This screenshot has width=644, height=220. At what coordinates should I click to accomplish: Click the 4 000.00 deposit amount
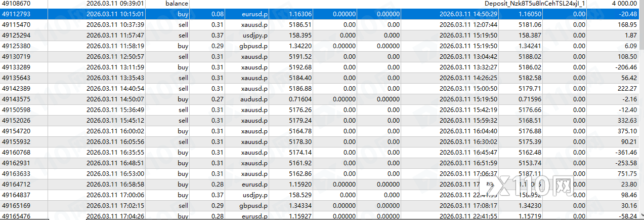click(623, 3)
